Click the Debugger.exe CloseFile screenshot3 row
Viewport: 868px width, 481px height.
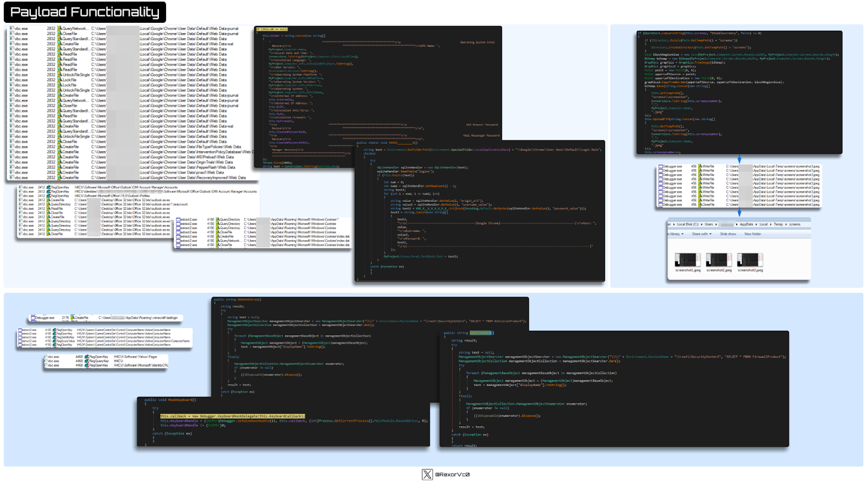[x=739, y=205]
